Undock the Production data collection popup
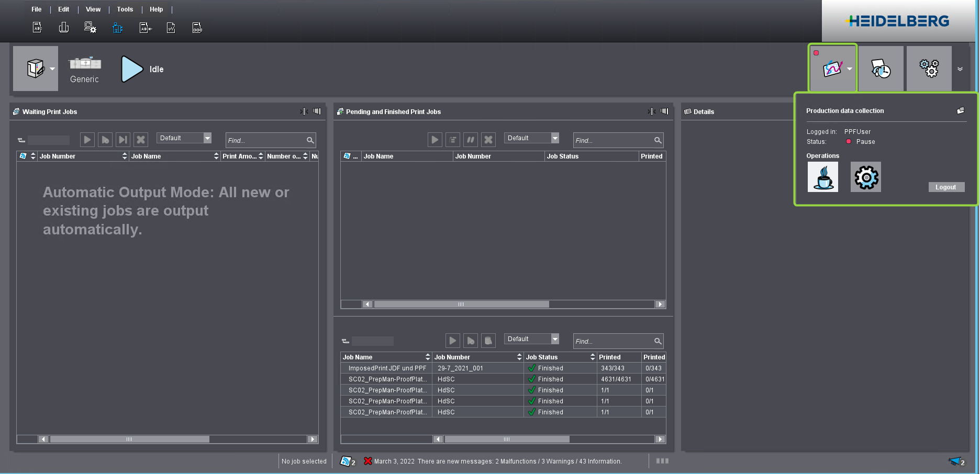Screen dimensions: 980x474 coord(960,111)
